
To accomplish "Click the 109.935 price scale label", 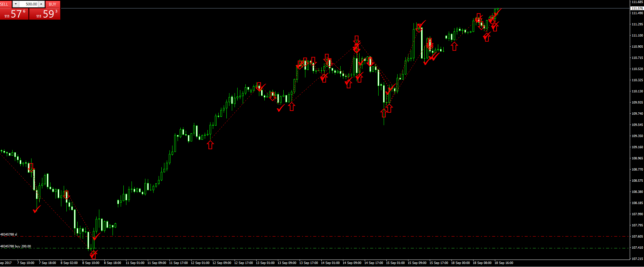I will pos(637,103).
